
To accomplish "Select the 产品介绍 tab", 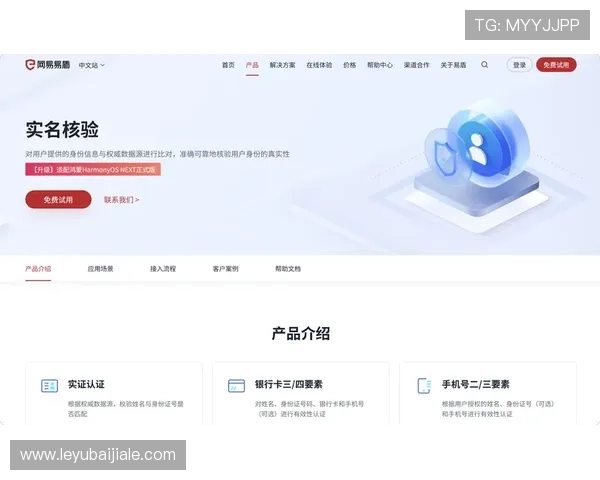I will 38,269.
